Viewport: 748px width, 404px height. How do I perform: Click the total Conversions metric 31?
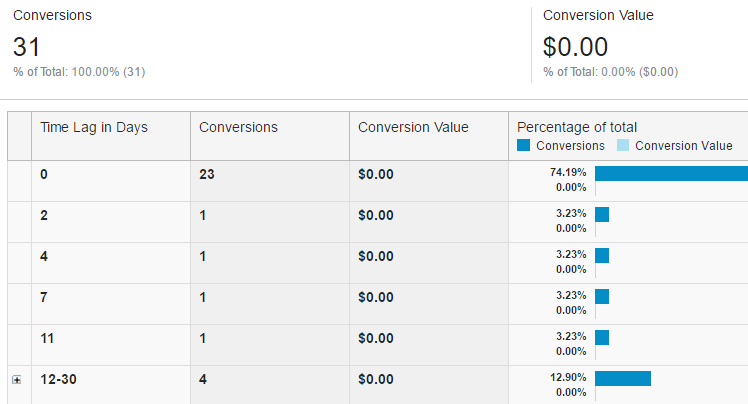pyautogui.click(x=26, y=46)
